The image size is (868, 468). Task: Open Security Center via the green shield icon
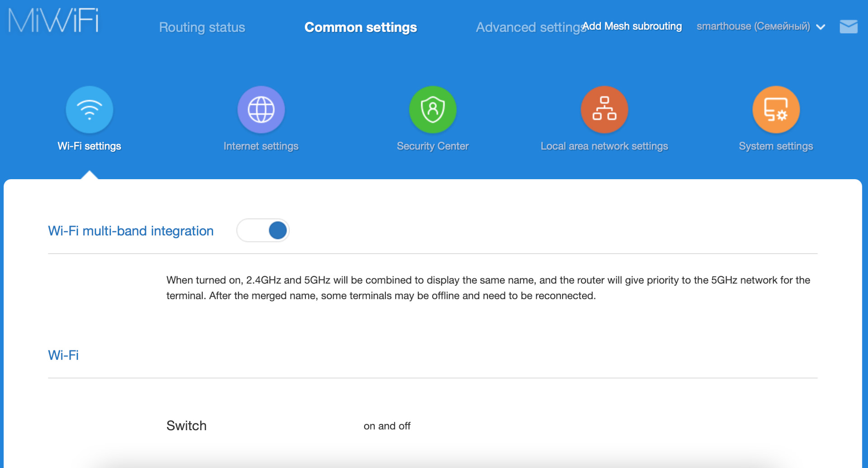click(433, 109)
